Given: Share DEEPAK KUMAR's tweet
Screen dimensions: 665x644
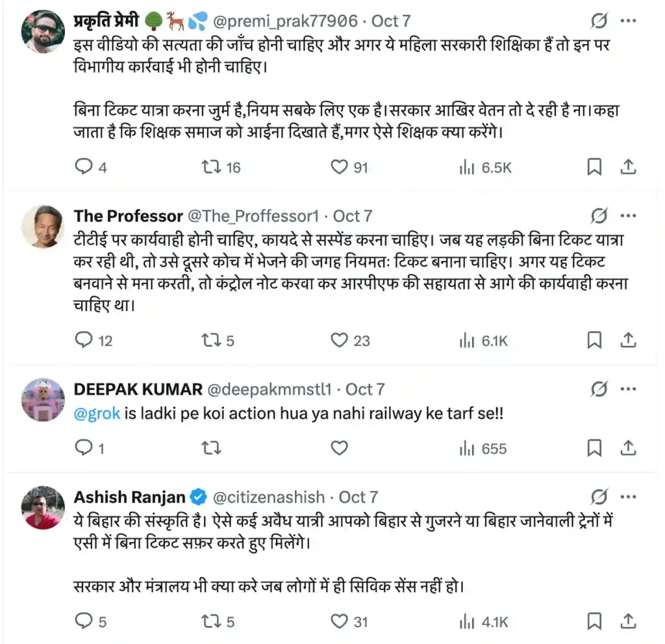Looking at the screenshot, I should coord(628,448).
